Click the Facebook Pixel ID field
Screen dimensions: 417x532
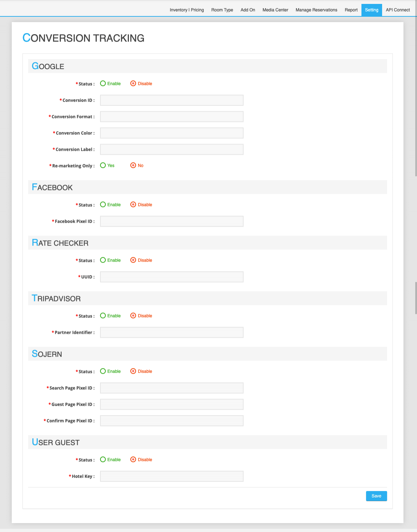[x=172, y=221]
